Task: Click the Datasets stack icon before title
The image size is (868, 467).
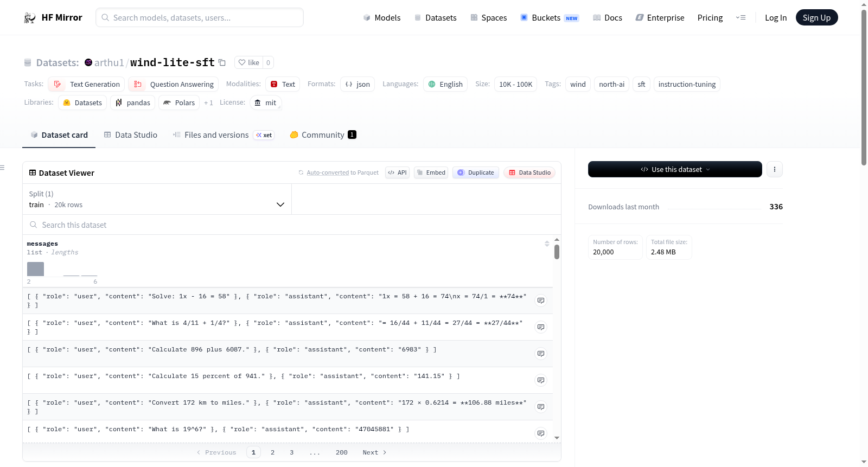Action: pyautogui.click(x=28, y=63)
